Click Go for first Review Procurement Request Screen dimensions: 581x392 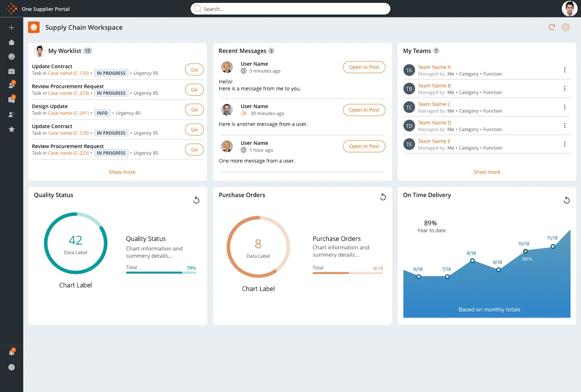(194, 90)
